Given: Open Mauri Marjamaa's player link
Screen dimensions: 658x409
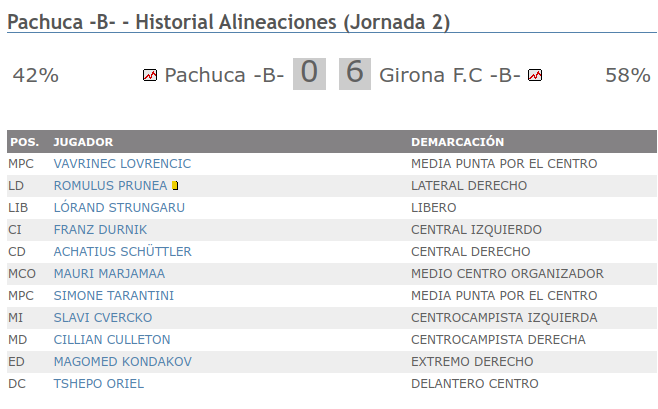Looking at the screenshot, I should pos(109,274).
